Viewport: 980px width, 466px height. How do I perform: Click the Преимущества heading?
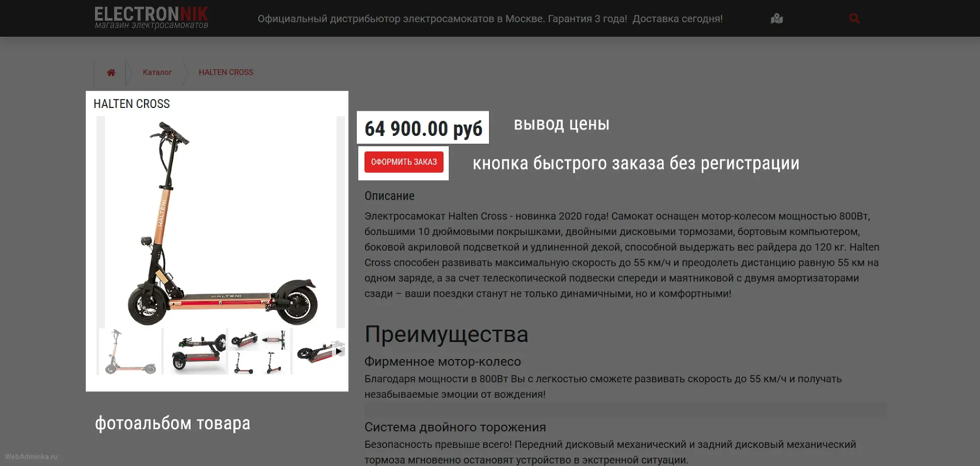[446, 335]
